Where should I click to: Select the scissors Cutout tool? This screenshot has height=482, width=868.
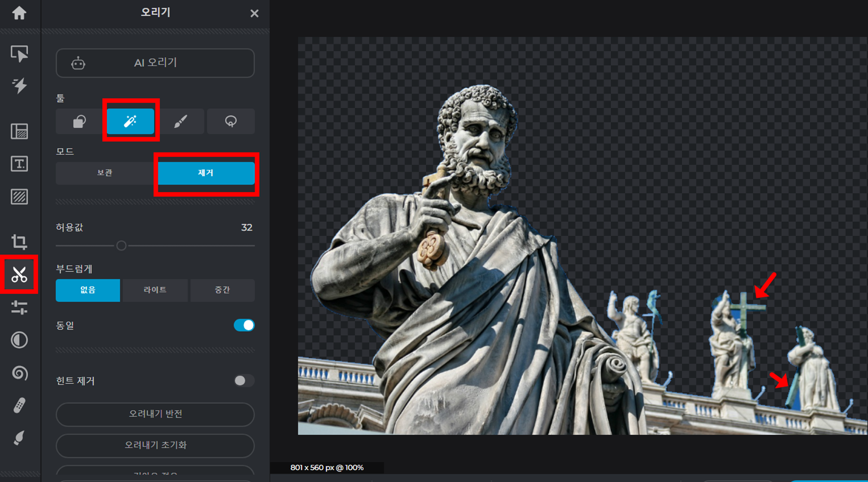click(x=19, y=274)
